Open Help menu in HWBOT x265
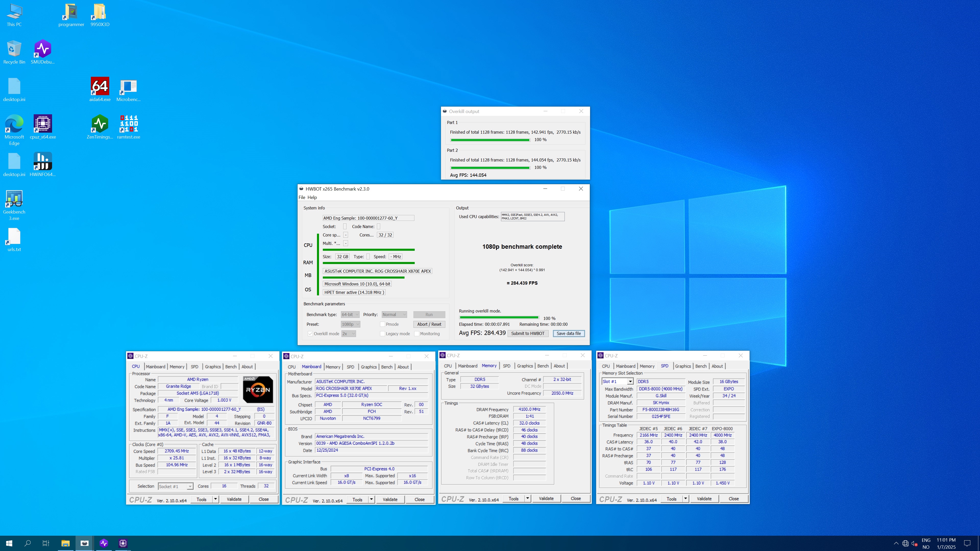The width and height of the screenshot is (980, 551). click(x=312, y=197)
